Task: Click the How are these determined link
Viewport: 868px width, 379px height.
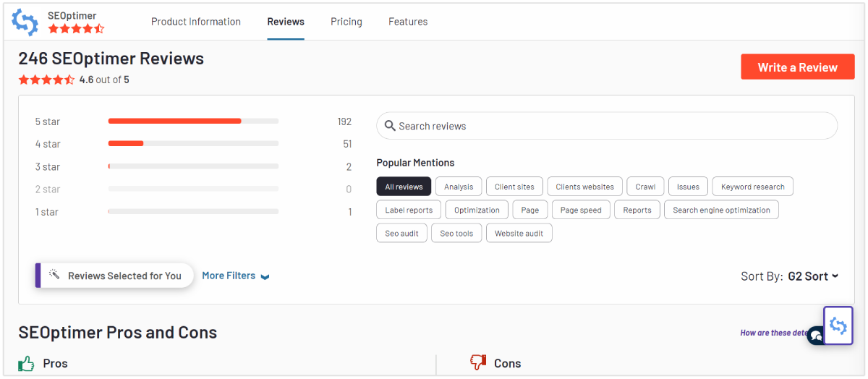Action: pos(773,333)
